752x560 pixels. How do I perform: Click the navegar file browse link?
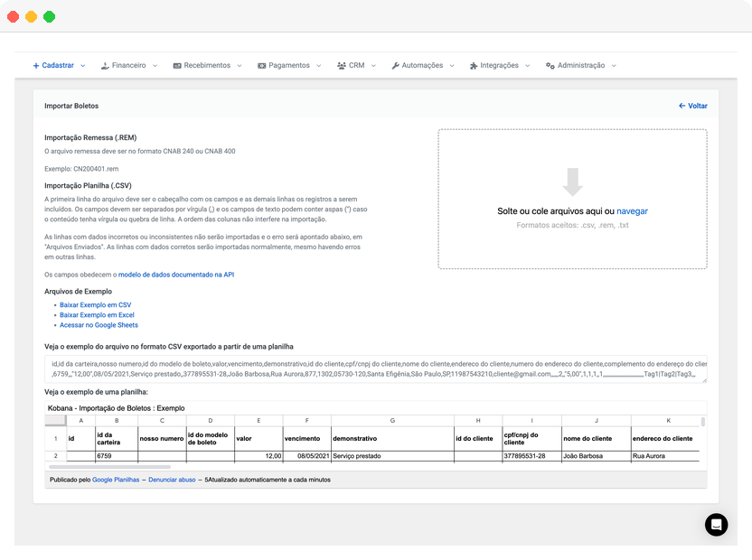click(x=632, y=211)
